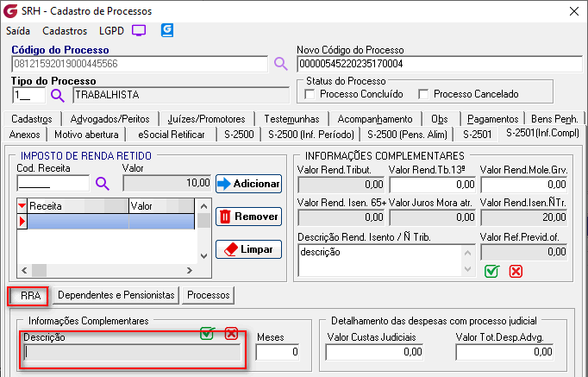Open the S-2501 tab
Viewport: 588px width, 377px height.
(x=477, y=135)
